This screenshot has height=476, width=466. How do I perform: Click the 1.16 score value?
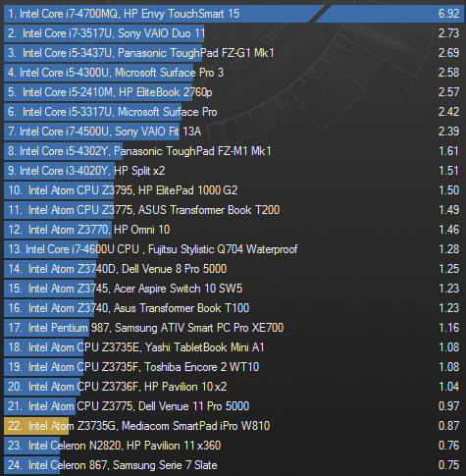448,328
